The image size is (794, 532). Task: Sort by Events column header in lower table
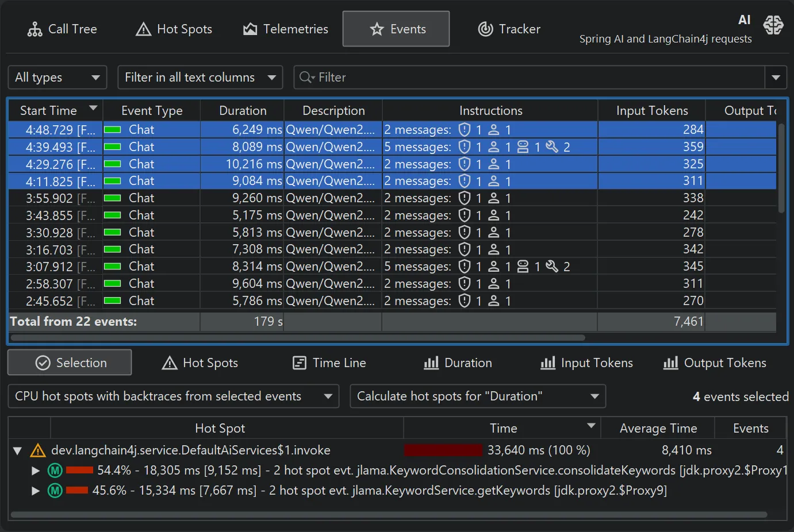click(750, 428)
